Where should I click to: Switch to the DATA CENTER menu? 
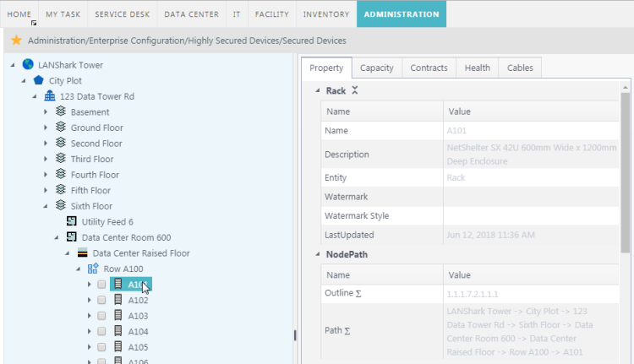pos(190,14)
